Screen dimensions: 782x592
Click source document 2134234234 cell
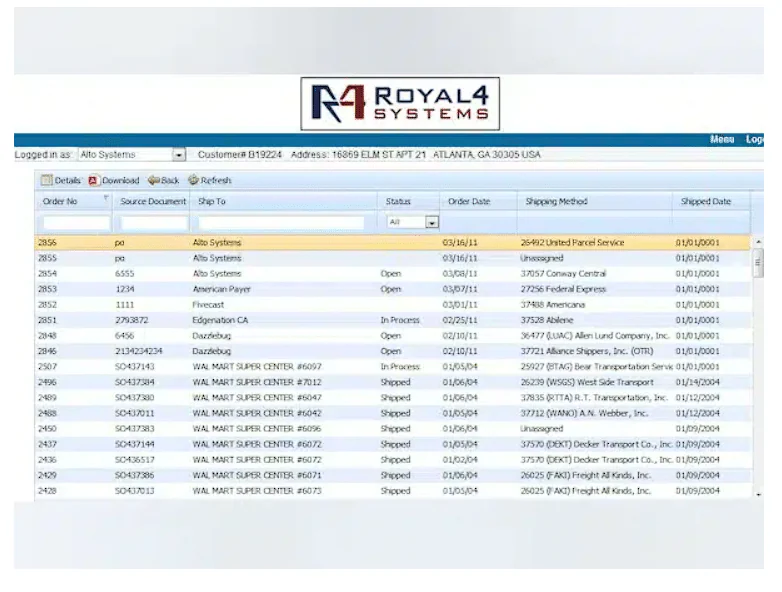pyautogui.click(x=139, y=351)
